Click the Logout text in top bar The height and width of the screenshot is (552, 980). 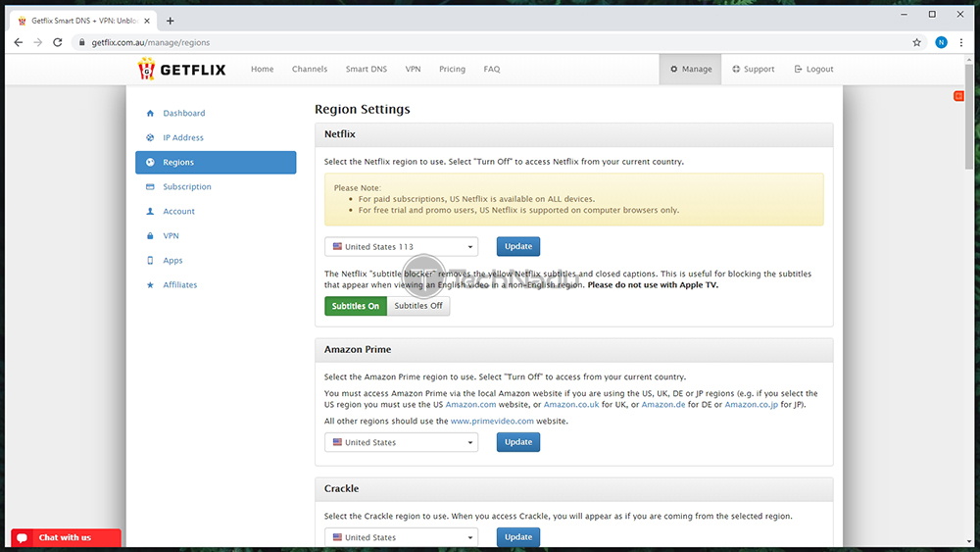click(819, 69)
